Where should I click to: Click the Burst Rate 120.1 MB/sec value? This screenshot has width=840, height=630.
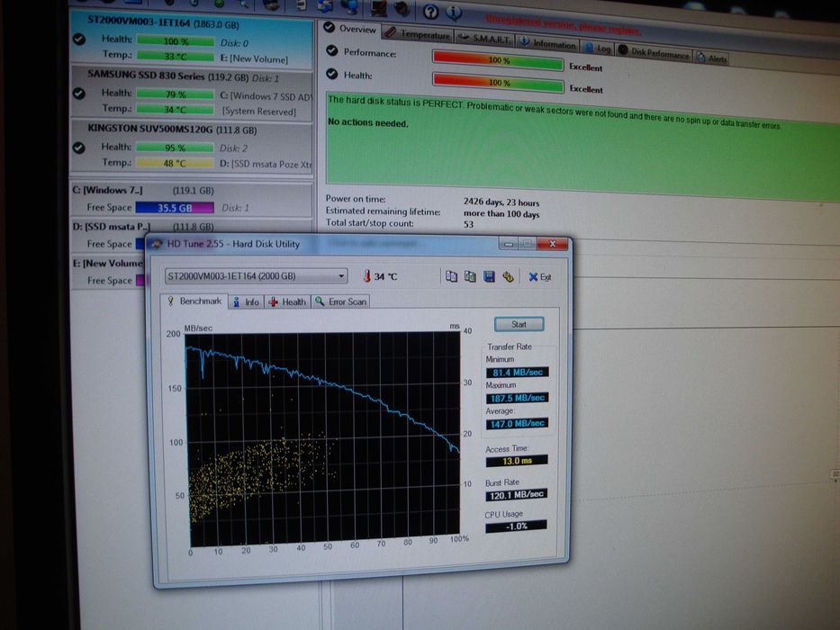pyautogui.click(x=517, y=495)
